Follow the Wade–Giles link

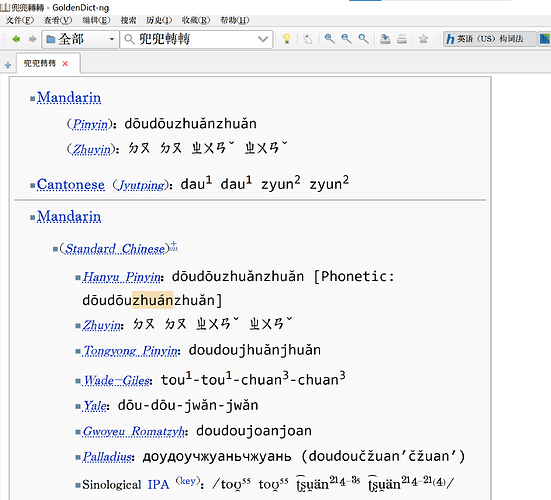pyautogui.click(x=116, y=380)
